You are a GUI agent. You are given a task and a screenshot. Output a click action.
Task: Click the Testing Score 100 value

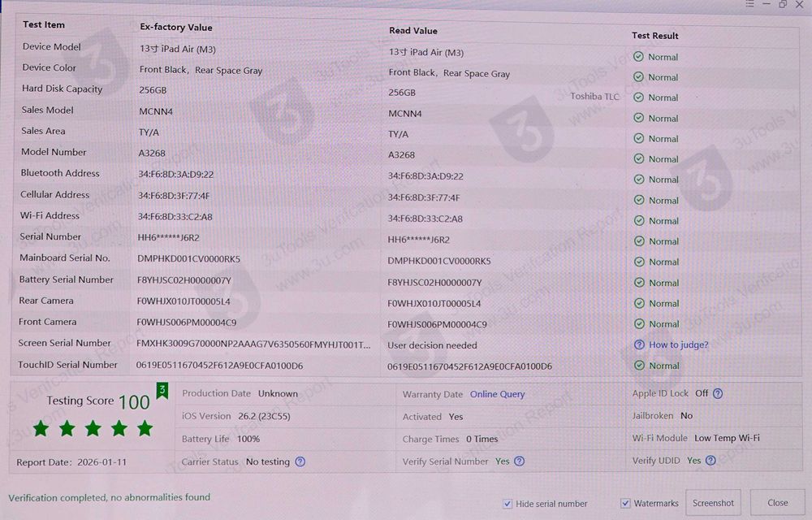[134, 402]
